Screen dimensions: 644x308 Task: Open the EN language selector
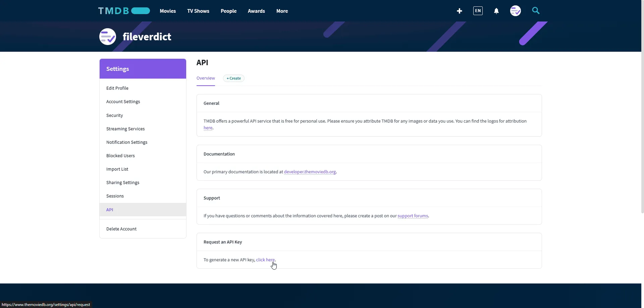(478, 11)
